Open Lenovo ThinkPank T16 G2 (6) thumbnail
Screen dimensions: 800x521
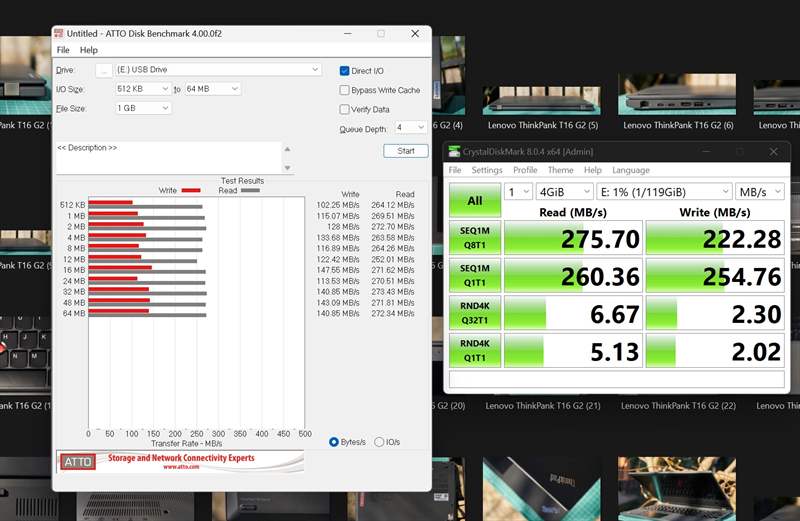pyautogui.click(x=677, y=94)
